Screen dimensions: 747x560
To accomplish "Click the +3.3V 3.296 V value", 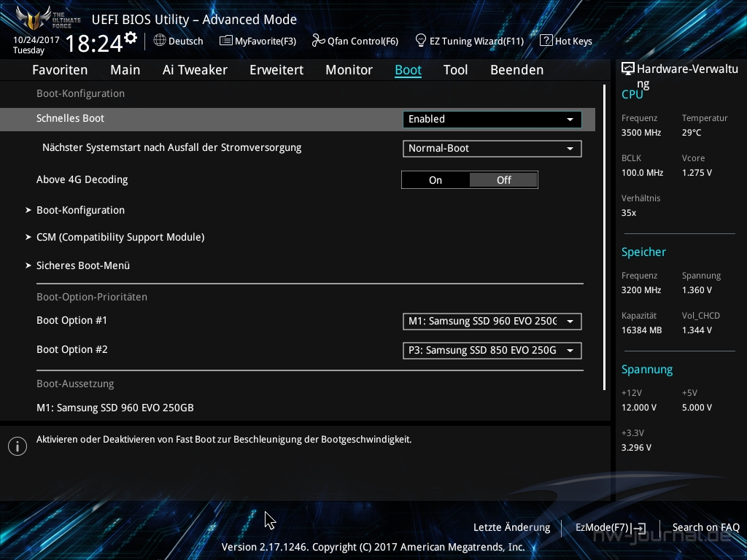I will (636, 448).
